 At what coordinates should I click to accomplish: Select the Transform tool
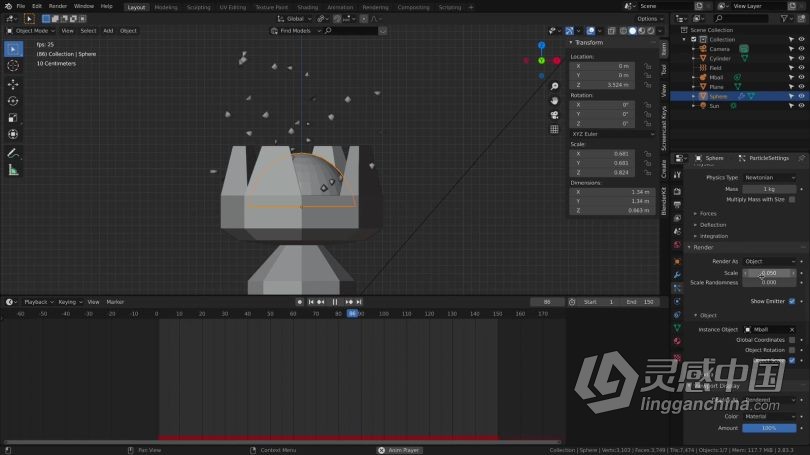13,134
